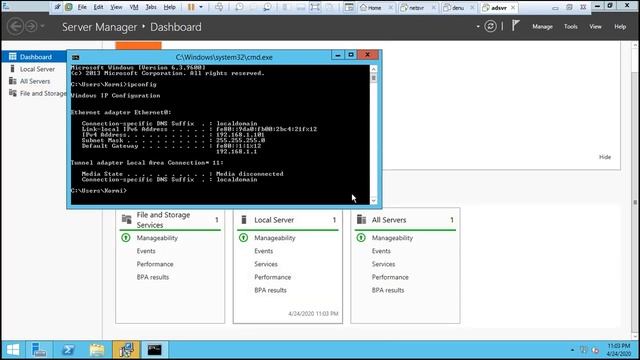
Task: Hide the welcome tile
Action: coord(604,157)
